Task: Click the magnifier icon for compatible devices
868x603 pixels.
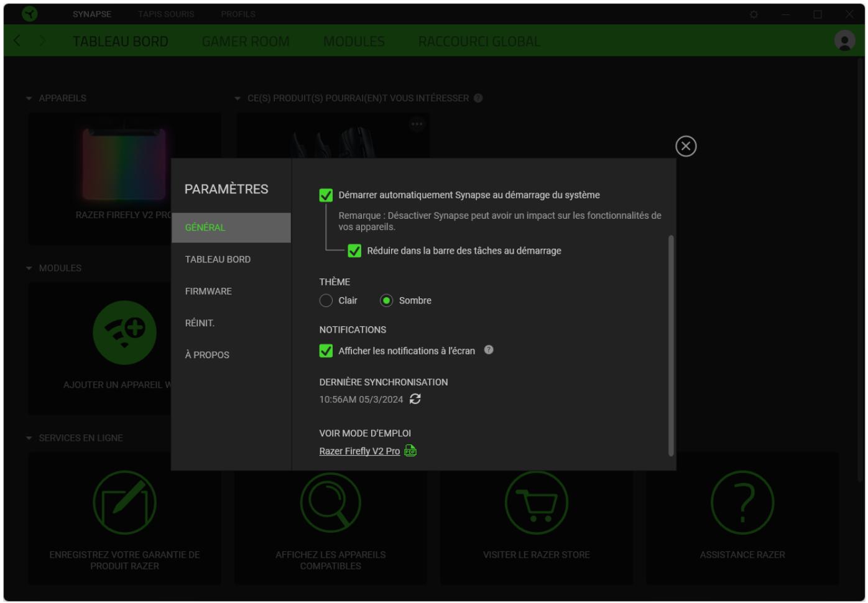Action: [x=331, y=502]
